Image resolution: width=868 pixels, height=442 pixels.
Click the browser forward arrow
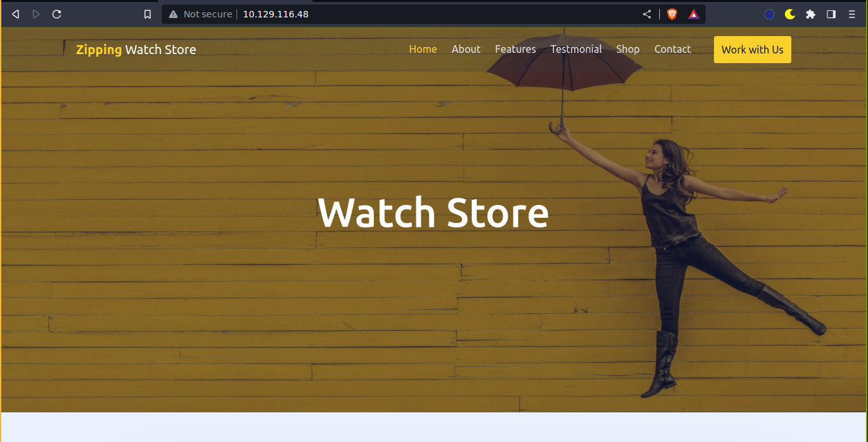tap(36, 14)
